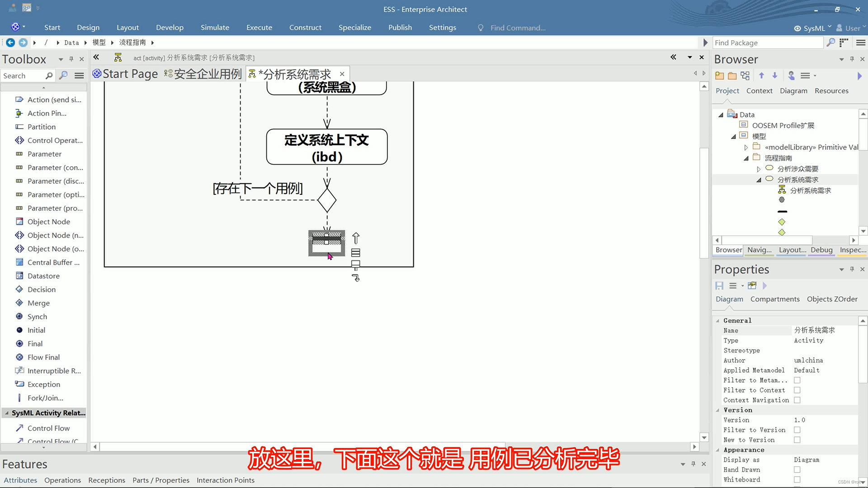Check the New to Version option
The height and width of the screenshot is (488, 868).
[797, 440]
